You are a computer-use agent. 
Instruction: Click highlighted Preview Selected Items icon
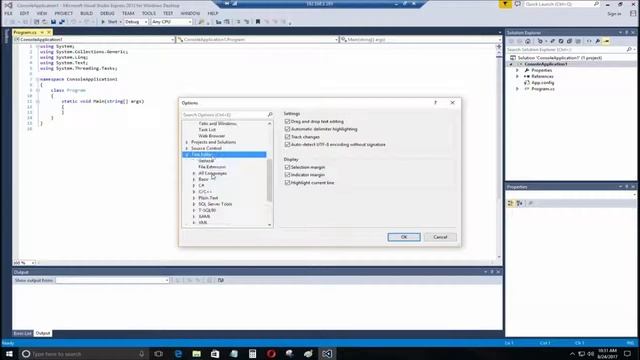point(606,41)
